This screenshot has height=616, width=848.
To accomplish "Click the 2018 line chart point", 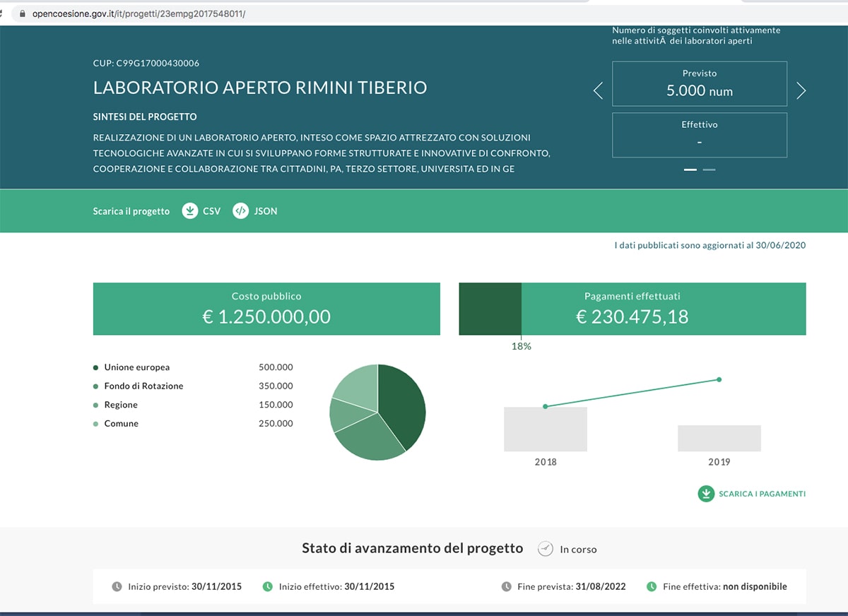I will pos(545,406).
